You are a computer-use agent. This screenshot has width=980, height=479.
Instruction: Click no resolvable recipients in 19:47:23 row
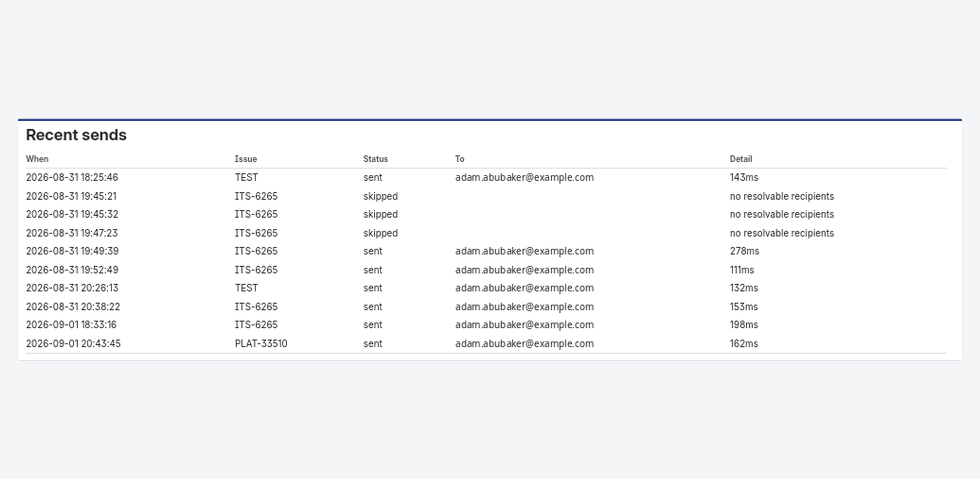click(x=782, y=233)
